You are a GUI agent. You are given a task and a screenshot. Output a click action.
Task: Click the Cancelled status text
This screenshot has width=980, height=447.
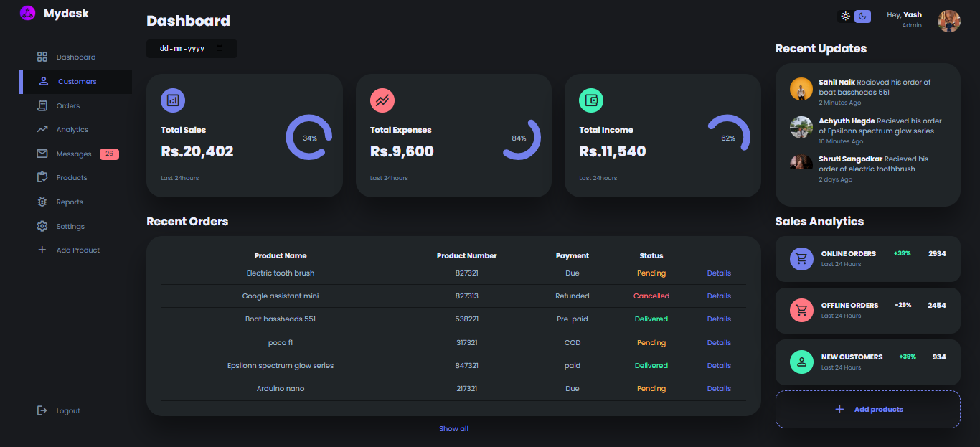coord(651,296)
